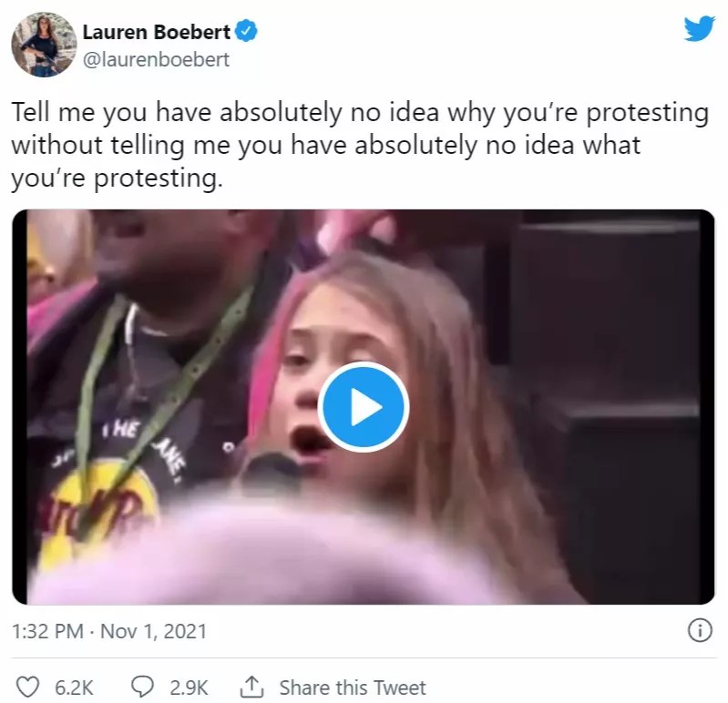Play the embedded tweet video
Screen dimensions: 728x703
coord(364,407)
